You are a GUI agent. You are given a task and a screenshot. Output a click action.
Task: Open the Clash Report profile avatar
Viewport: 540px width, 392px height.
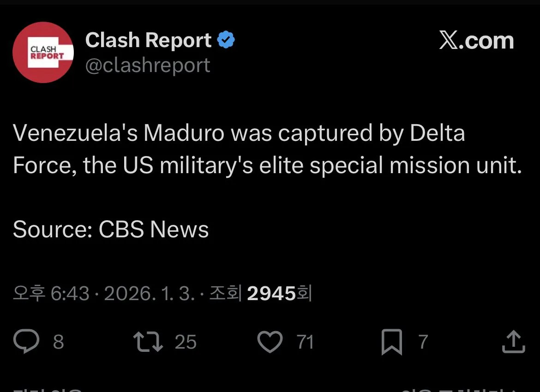[43, 52]
